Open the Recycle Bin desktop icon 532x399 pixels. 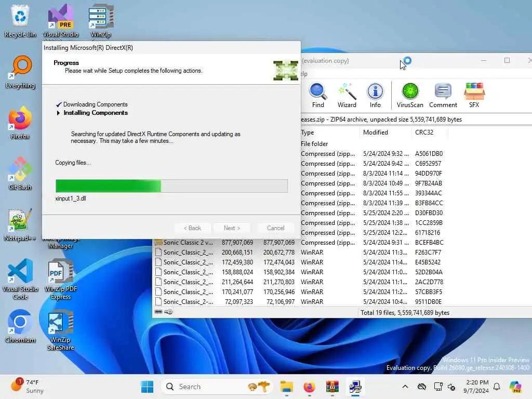(x=20, y=20)
